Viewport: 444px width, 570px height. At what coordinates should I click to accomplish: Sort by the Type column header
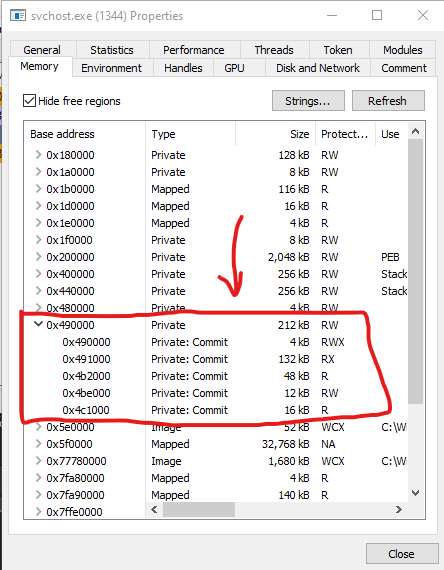[191, 134]
